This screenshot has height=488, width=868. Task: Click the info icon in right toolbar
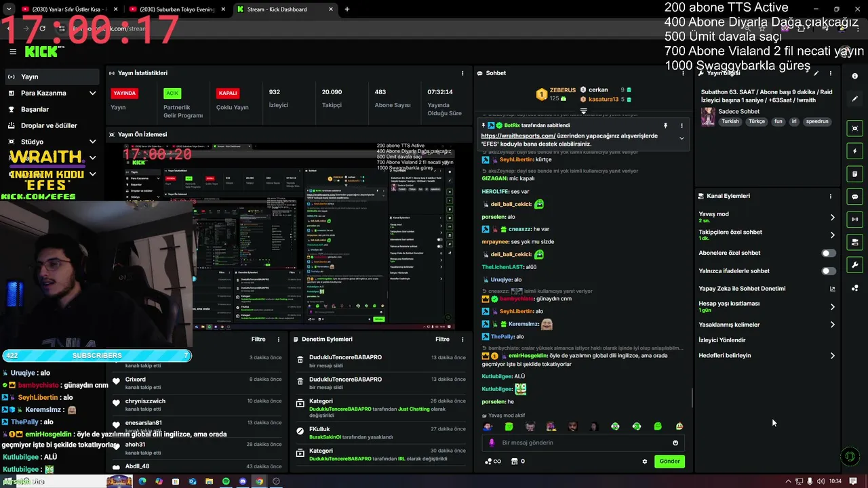(854, 76)
